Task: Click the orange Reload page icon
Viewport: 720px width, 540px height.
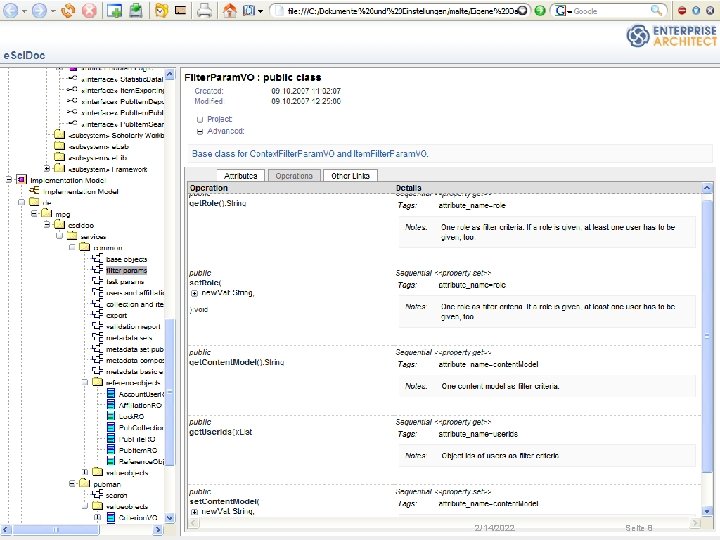Action: tap(68, 10)
